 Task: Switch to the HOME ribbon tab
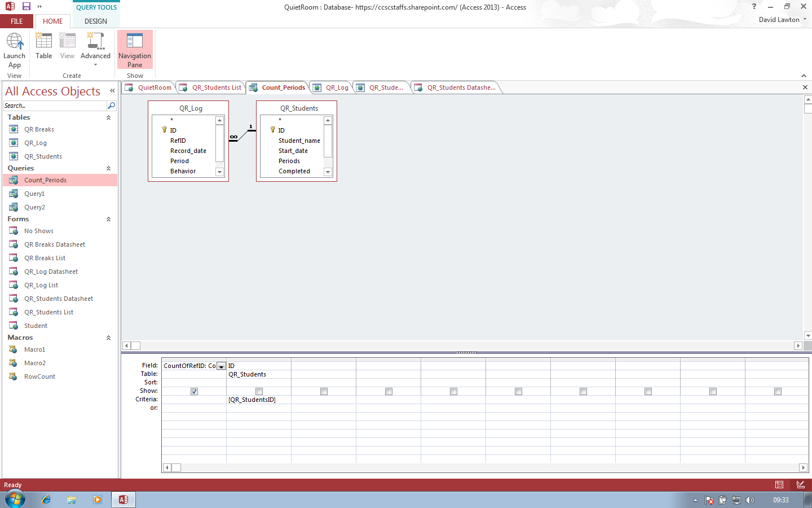[53, 21]
